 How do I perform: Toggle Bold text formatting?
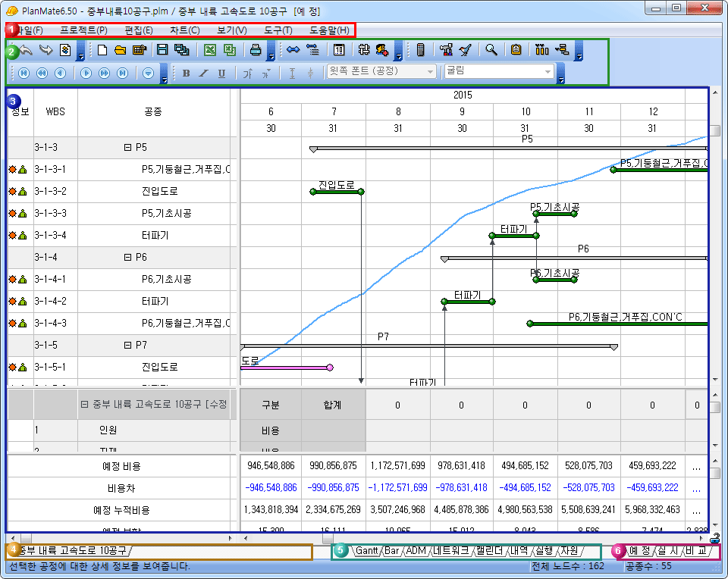tap(186, 73)
